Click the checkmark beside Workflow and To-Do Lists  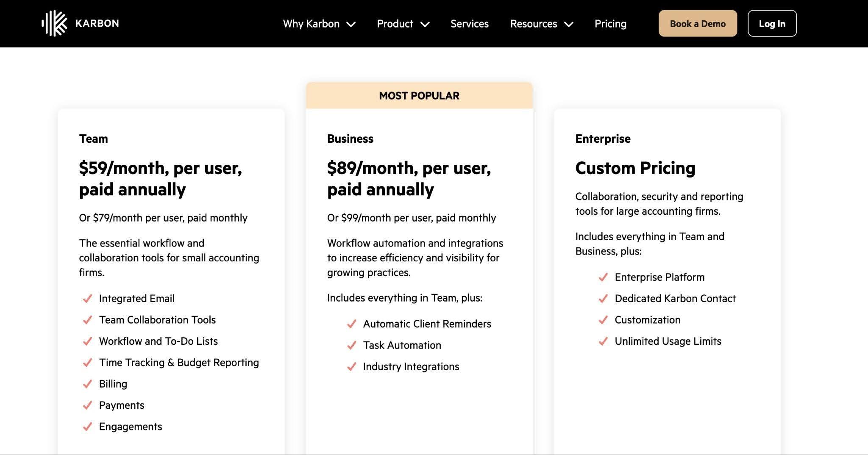point(87,341)
